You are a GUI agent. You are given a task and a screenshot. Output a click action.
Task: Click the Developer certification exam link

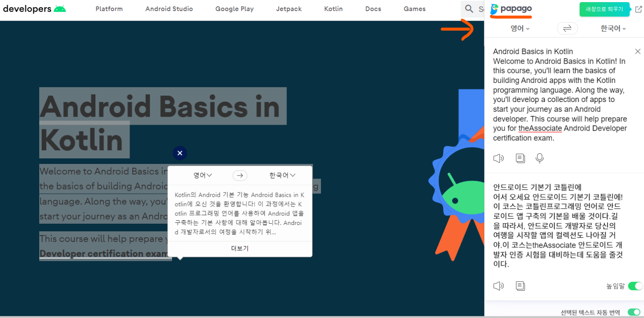(x=105, y=254)
